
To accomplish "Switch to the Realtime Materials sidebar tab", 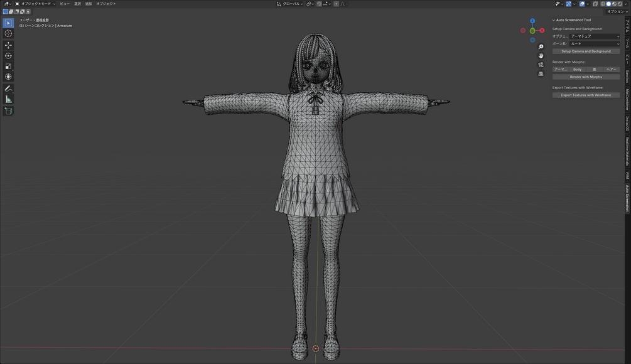I will click(x=627, y=151).
